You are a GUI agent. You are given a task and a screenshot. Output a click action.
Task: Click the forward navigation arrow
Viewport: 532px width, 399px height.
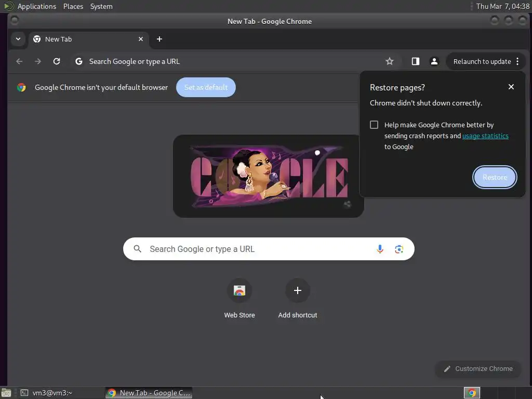click(x=38, y=61)
